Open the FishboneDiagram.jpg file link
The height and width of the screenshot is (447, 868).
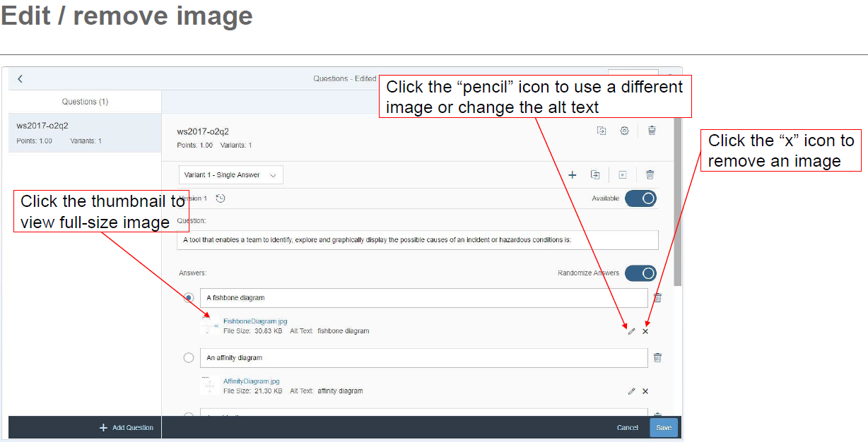pos(255,321)
